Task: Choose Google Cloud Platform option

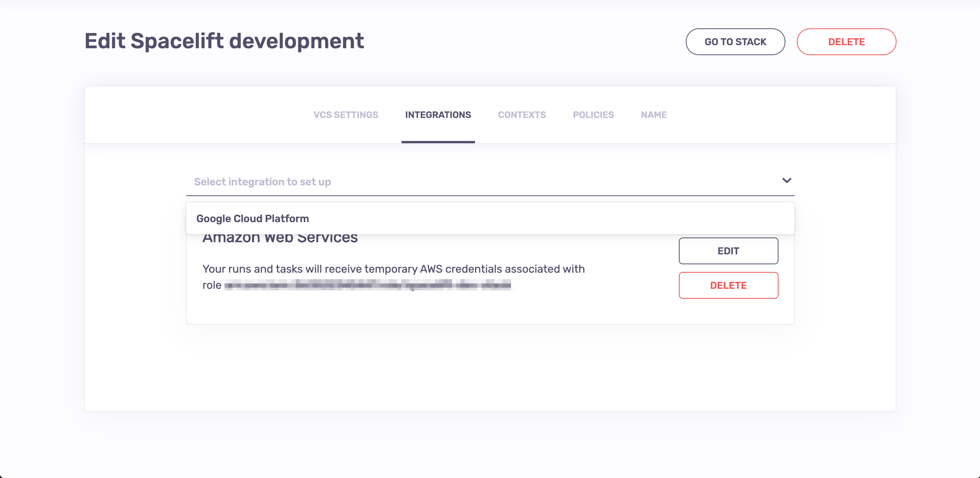Action: [x=490, y=218]
